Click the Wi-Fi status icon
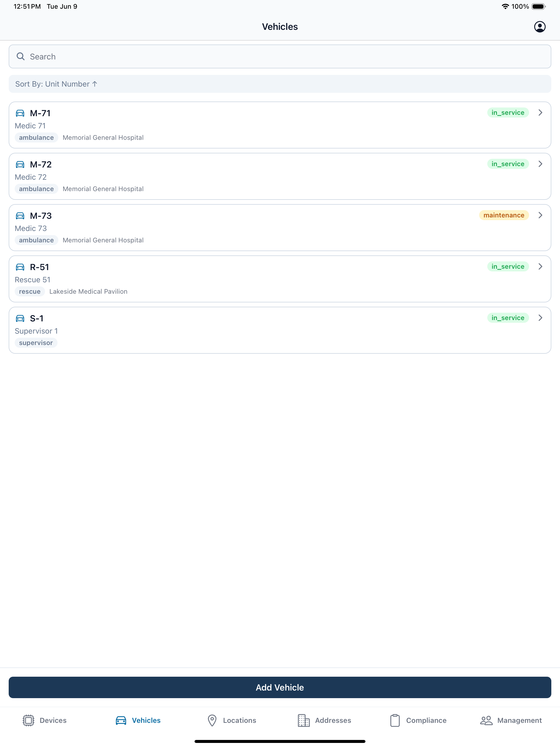Image resolution: width=560 pixels, height=747 pixels. click(505, 7)
